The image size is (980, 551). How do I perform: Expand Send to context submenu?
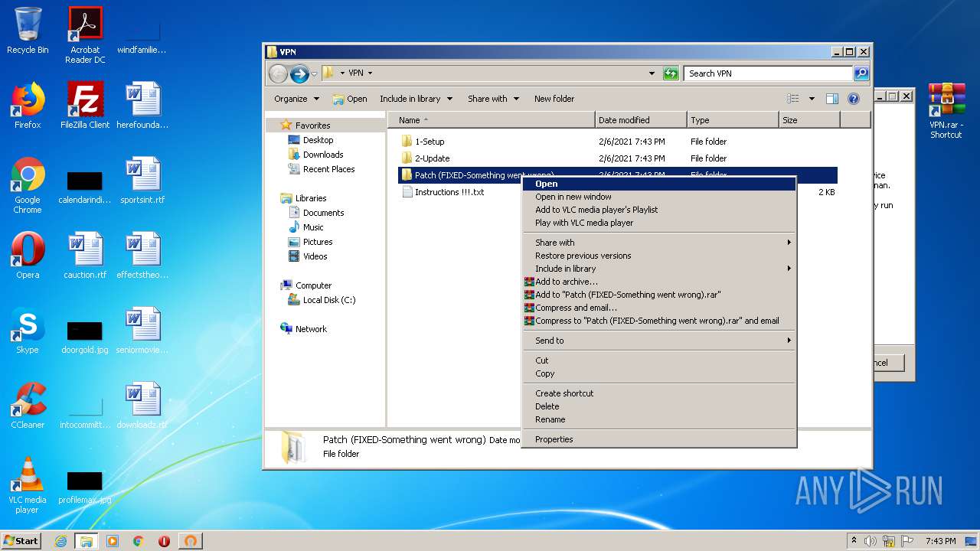658,341
